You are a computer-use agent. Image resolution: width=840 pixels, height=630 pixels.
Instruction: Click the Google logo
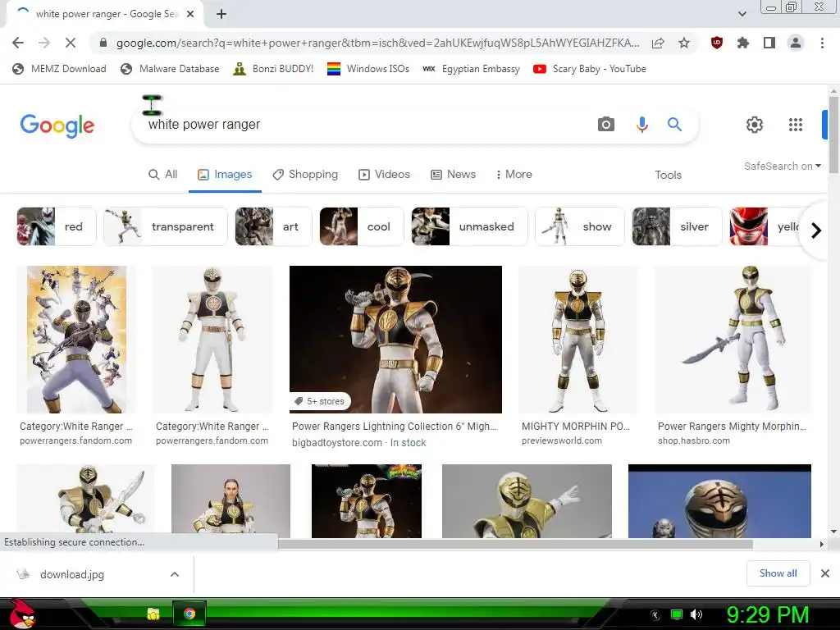(57, 126)
